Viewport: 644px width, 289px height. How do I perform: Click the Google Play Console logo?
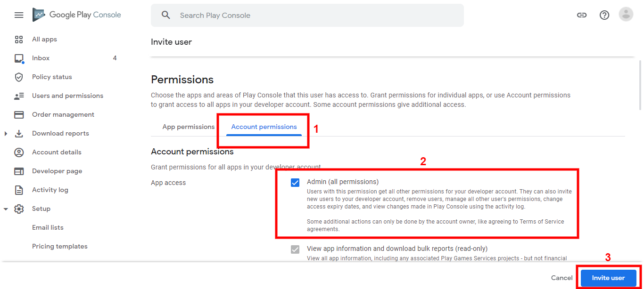[76, 15]
